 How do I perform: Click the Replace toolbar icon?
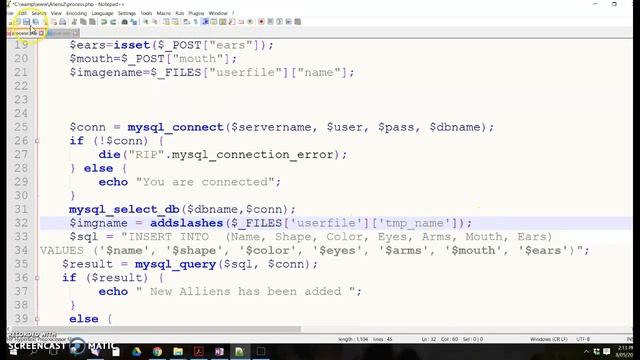tap(134, 22)
